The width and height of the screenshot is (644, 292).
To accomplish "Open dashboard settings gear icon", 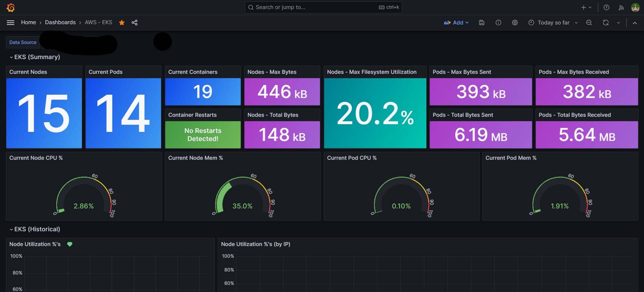I will pyautogui.click(x=515, y=22).
